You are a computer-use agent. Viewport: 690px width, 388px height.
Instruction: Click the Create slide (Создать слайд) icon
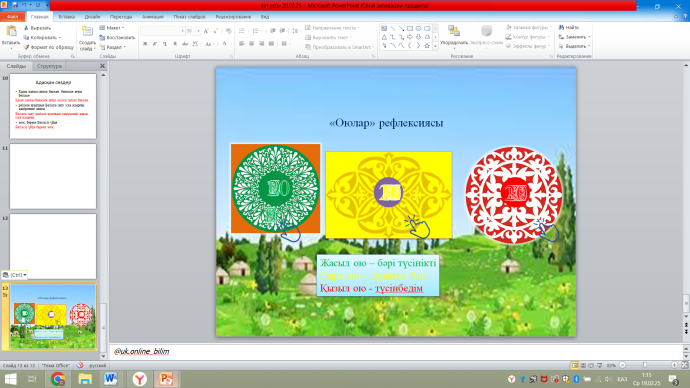coord(87,31)
